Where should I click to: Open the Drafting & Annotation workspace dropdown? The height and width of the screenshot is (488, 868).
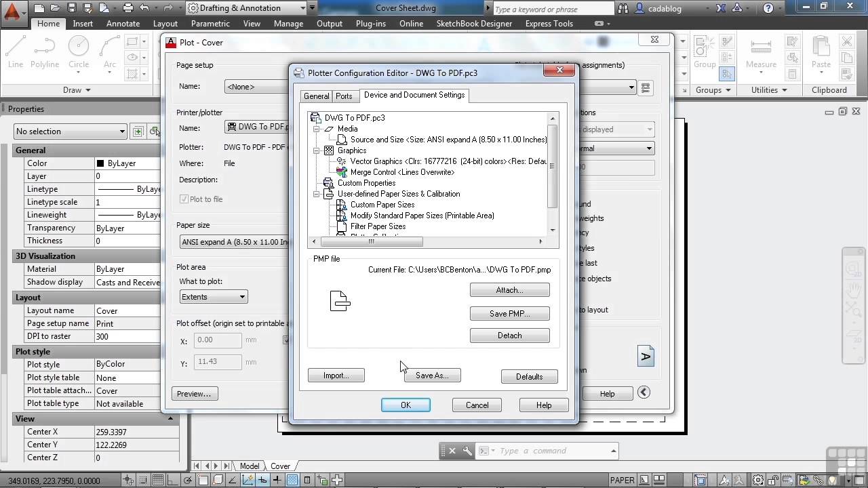pos(246,8)
